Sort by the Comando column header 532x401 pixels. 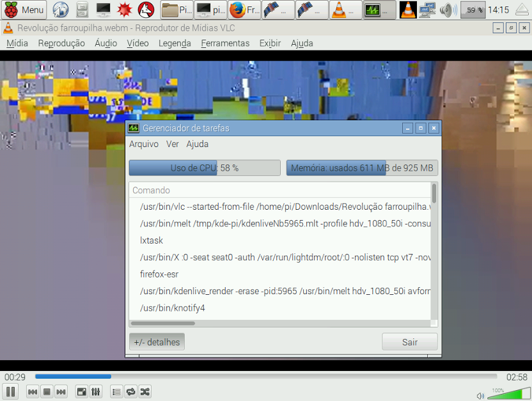pyautogui.click(x=280, y=190)
